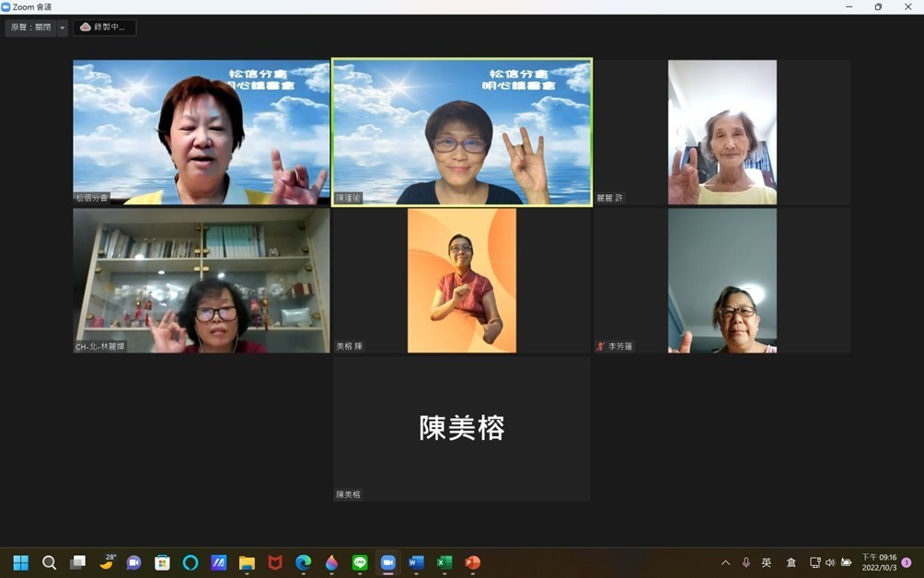Screen dimensions: 924x578
Task: Switch to PowerPoint from the taskbar
Action: 472,562
